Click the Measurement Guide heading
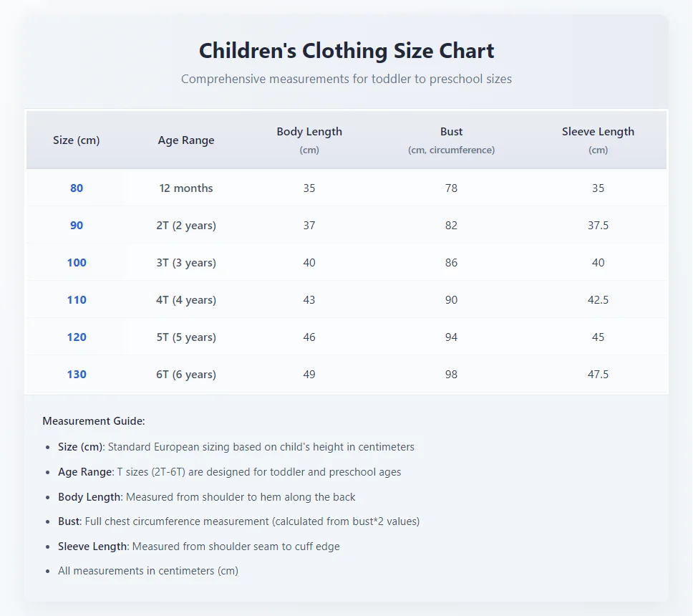Image resolution: width=693 pixels, height=616 pixels. click(x=94, y=421)
